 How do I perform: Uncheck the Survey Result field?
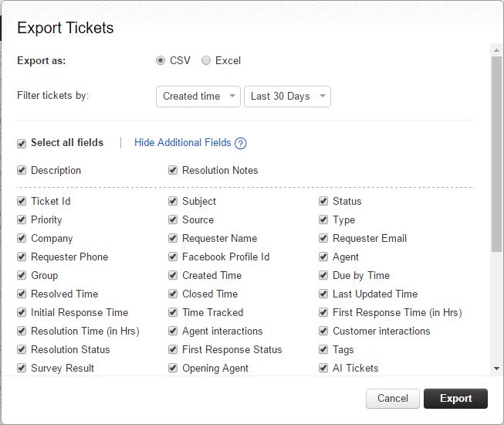[x=22, y=368]
